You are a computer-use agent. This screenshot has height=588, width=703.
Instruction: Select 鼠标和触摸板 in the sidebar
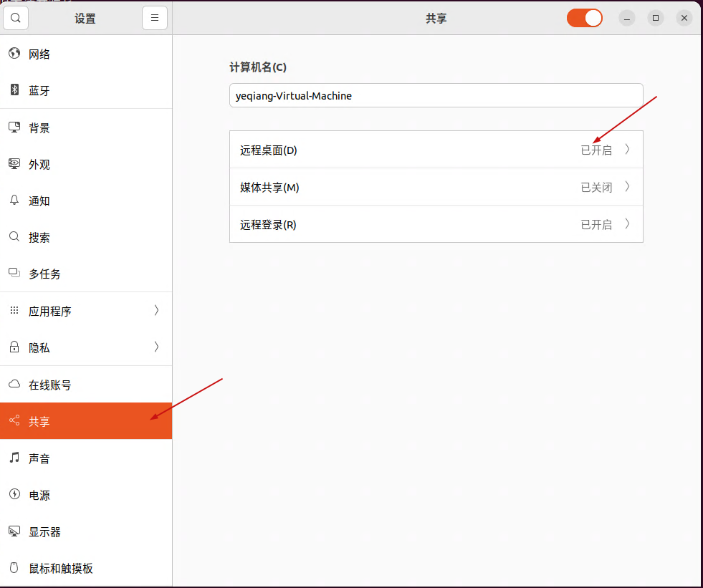[x=86, y=568]
